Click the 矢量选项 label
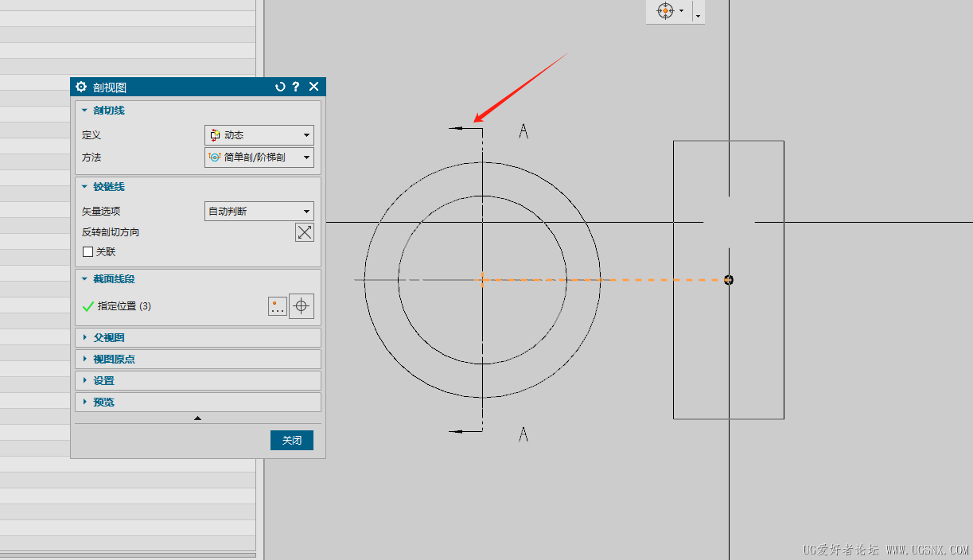Viewport: 973px width, 560px height. tap(101, 212)
